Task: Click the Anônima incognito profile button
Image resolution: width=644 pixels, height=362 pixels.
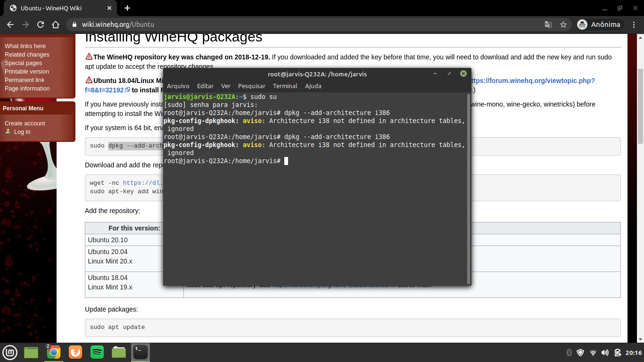Action: click(600, 25)
